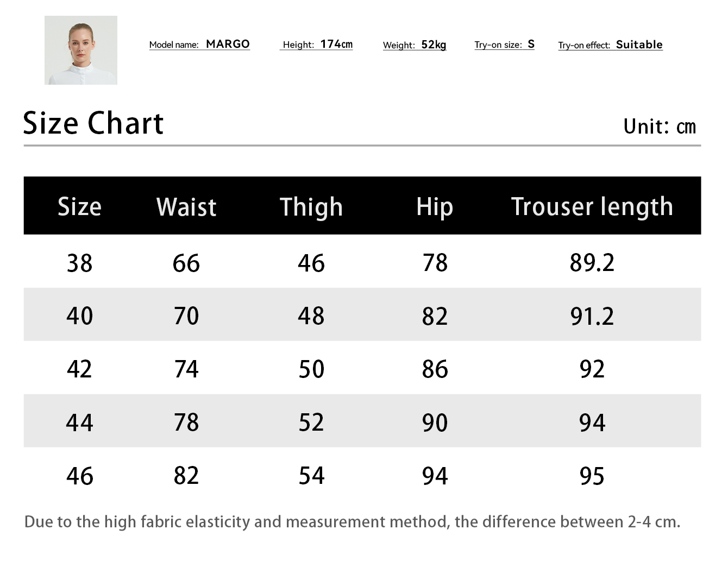Viewport: 728px width, 561px height.
Task: Click the Unit: cm label
Action: click(x=659, y=127)
